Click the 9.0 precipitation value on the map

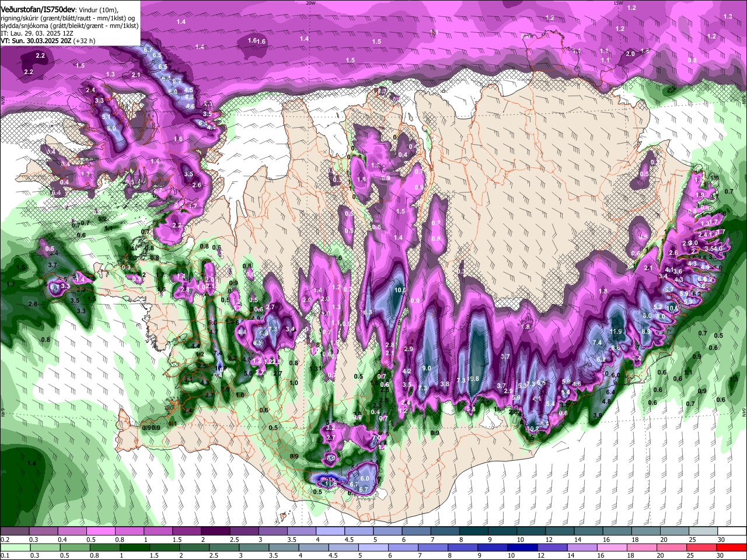(x=427, y=368)
